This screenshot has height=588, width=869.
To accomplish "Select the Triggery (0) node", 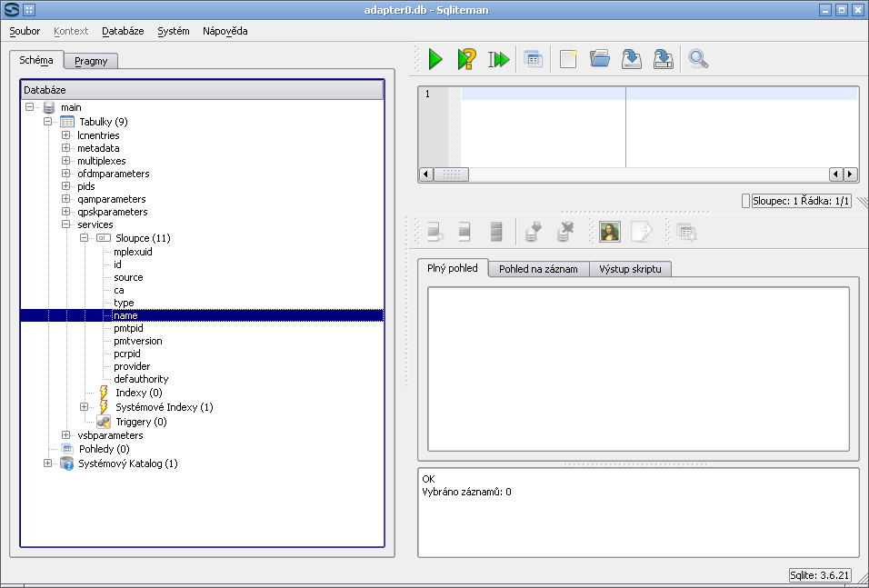I will tap(141, 422).
